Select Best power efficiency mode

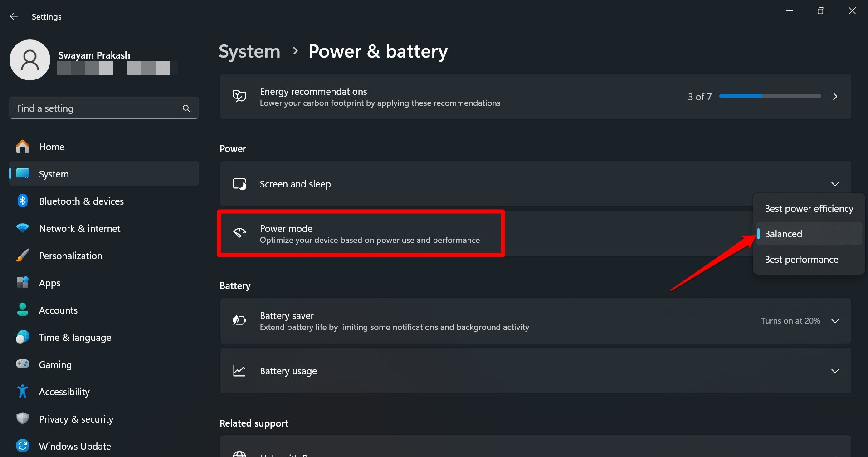click(809, 208)
